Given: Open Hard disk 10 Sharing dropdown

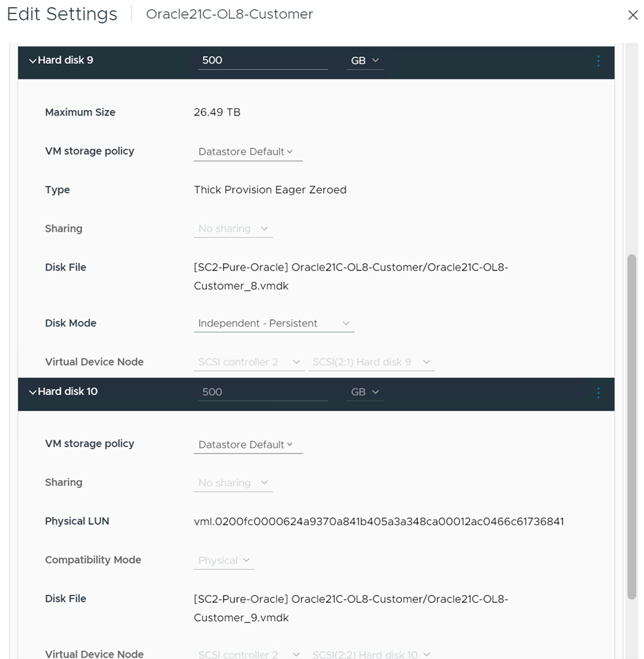Looking at the screenshot, I should (x=233, y=483).
